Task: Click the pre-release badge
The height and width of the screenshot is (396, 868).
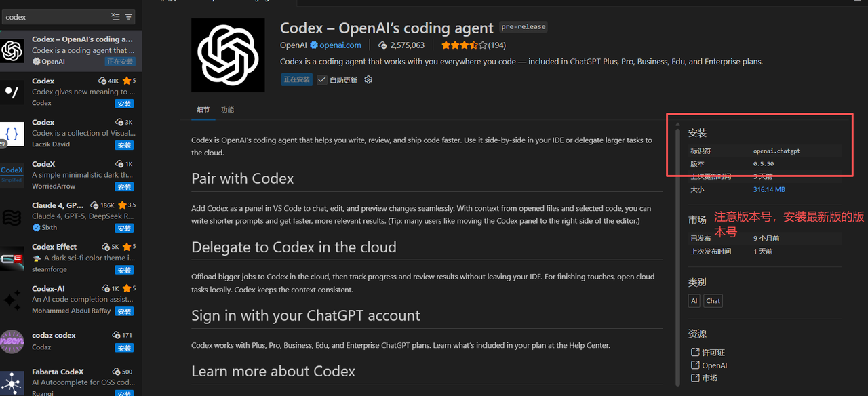Action: [x=523, y=27]
